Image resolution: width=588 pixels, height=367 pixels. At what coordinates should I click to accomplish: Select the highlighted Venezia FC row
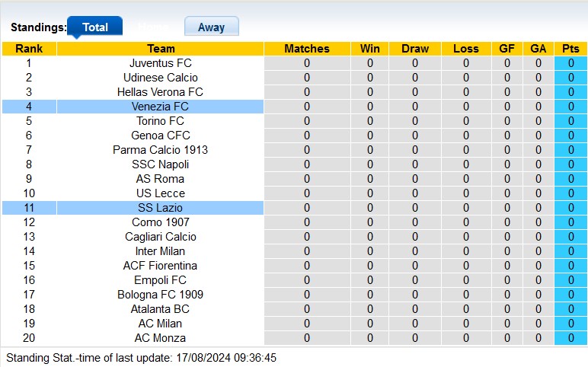pos(160,107)
